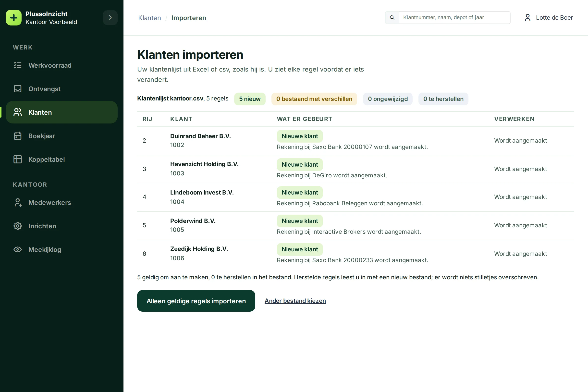
Task: Select Zeedijk Holding B.V. row name
Action: [199, 249]
